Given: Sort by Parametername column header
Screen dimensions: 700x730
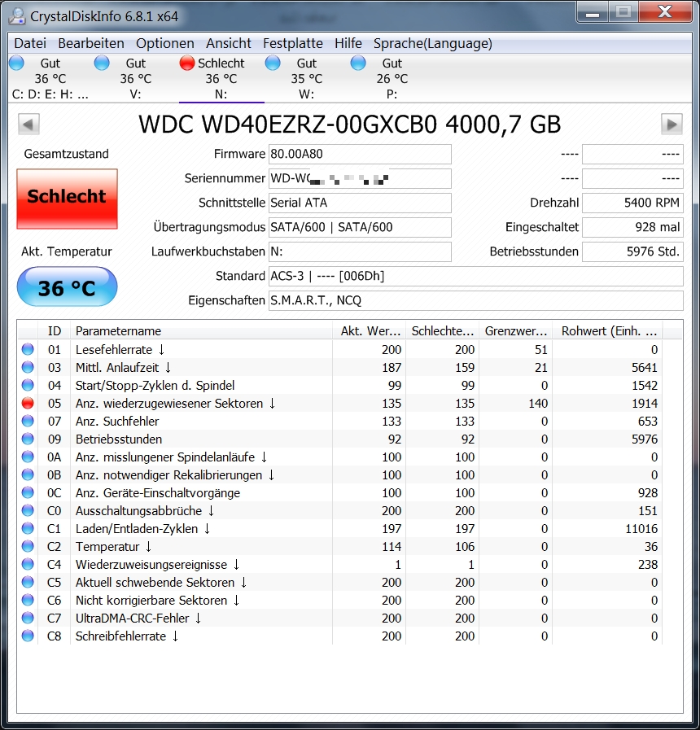Looking at the screenshot, I should 201,331.
